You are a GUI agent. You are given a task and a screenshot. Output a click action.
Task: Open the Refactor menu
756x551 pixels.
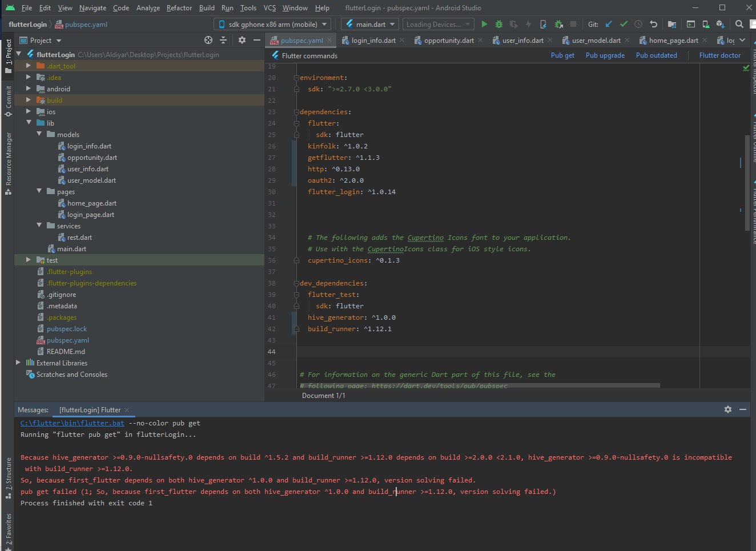click(179, 7)
